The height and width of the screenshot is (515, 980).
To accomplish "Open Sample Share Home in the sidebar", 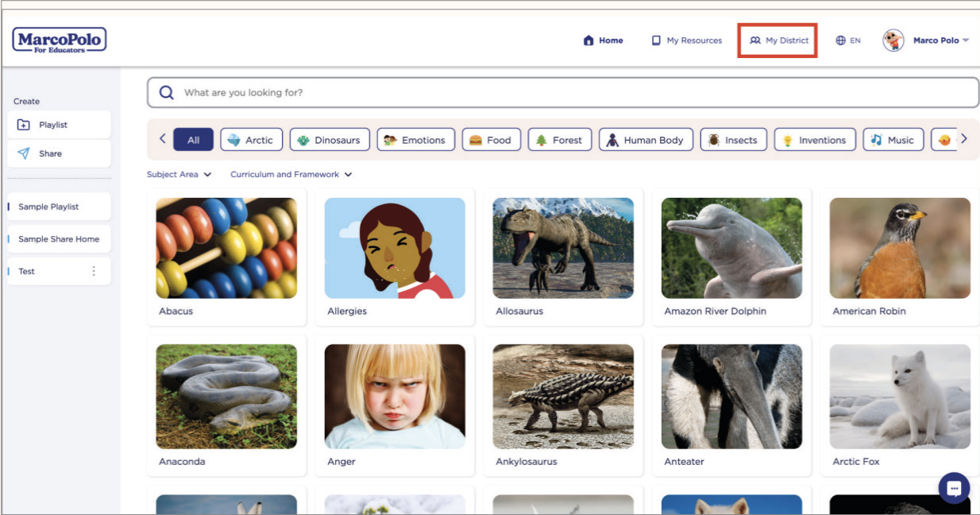I will point(60,238).
